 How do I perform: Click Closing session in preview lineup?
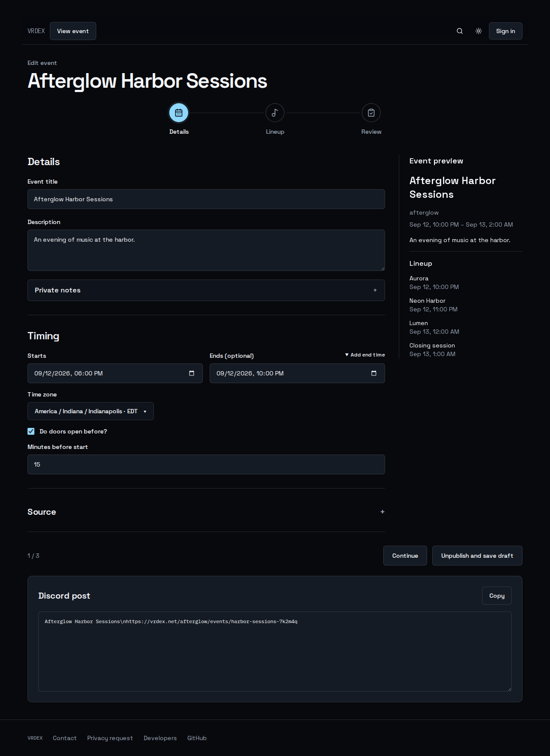(432, 345)
